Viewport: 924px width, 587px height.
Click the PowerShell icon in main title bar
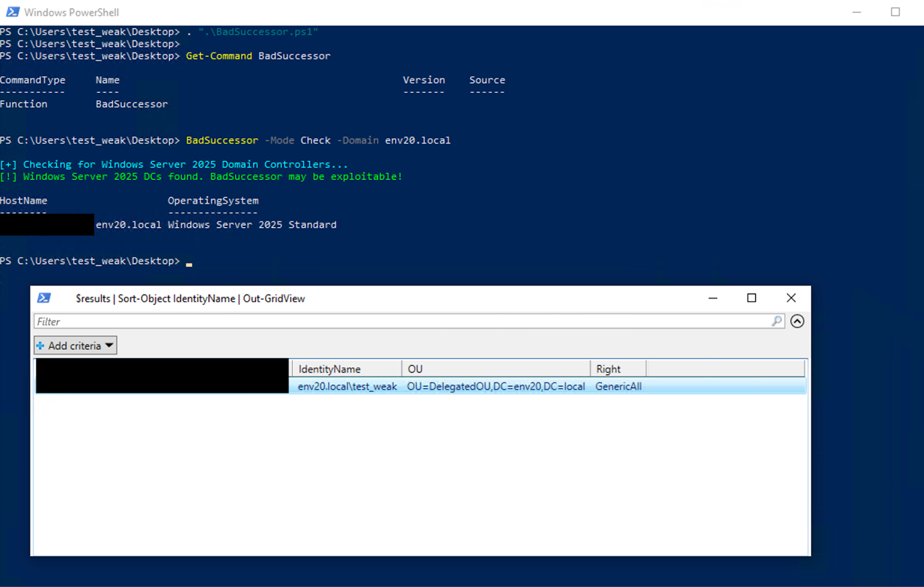click(x=12, y=12)
